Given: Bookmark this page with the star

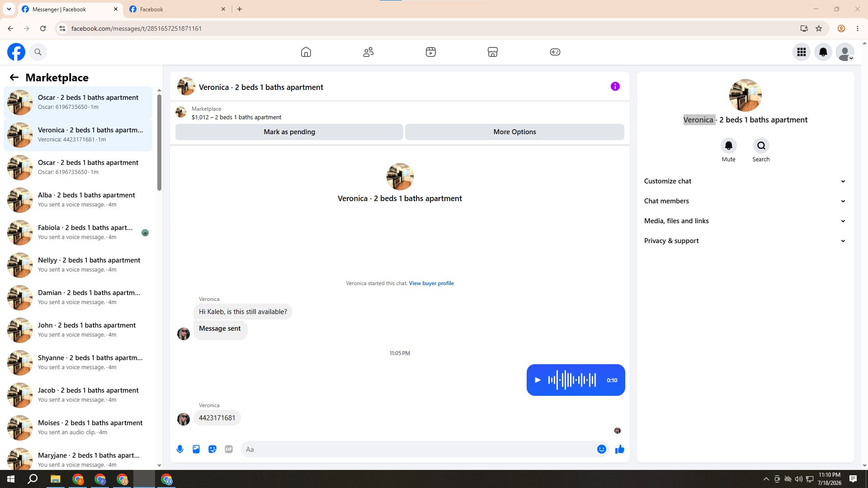Looking at the screenshot, I should point(819,28).
